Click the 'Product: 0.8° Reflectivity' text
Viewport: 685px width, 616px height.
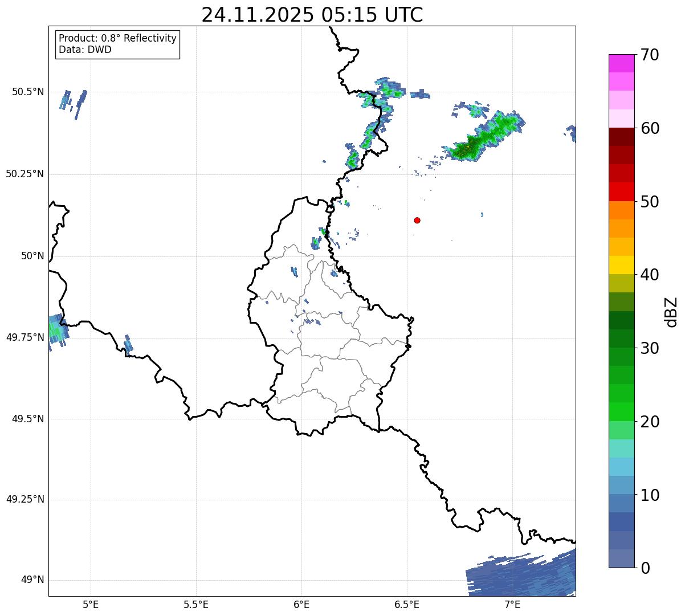coord(118,38)
